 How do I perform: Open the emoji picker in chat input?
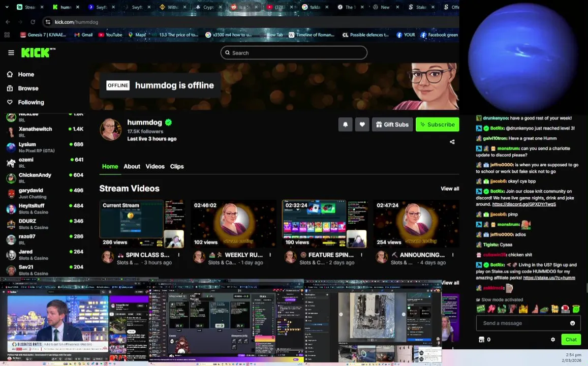click(572, 323)
